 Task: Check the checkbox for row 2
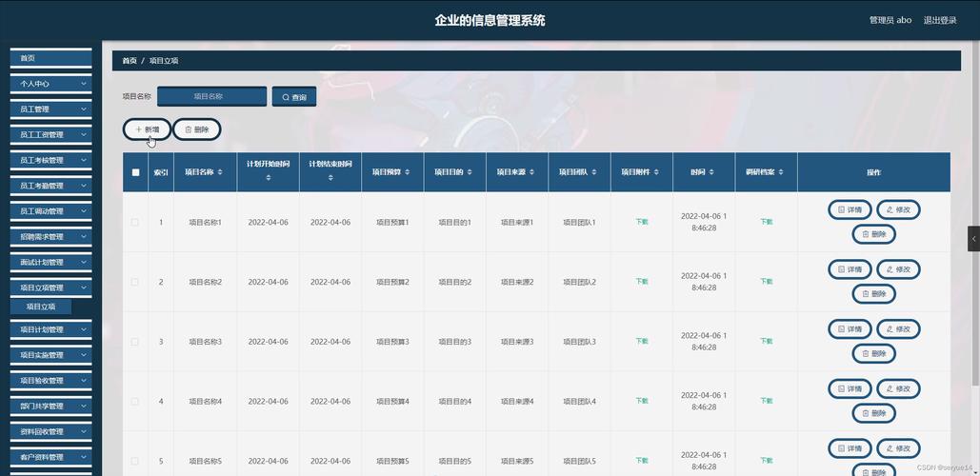[x=135, y=282]
